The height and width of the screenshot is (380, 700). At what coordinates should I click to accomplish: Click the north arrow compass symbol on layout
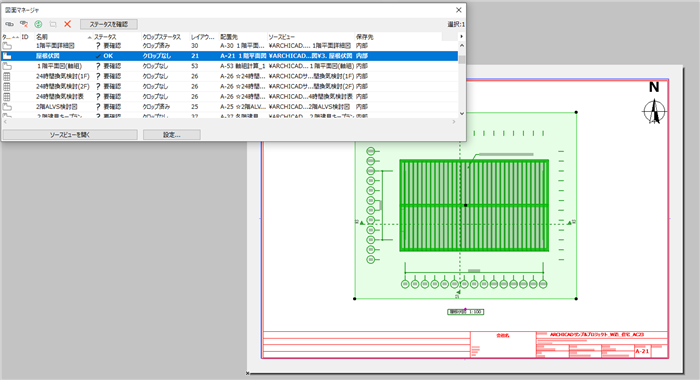(x=654, y=112)
